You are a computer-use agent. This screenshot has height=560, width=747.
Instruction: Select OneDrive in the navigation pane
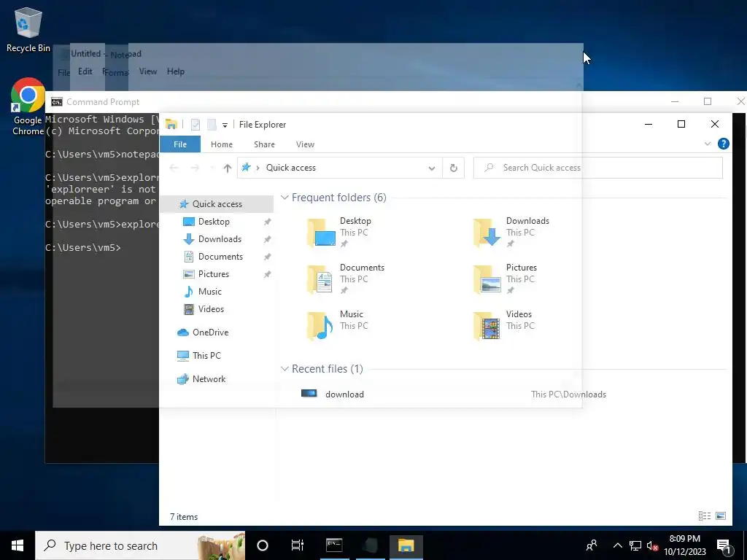point(210,332)
